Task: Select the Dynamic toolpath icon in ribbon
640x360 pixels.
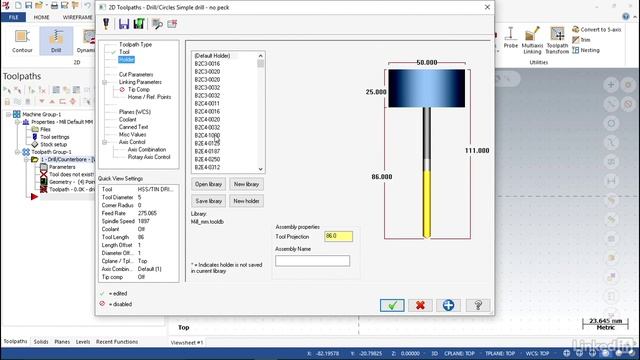Action: click(86, 41)
